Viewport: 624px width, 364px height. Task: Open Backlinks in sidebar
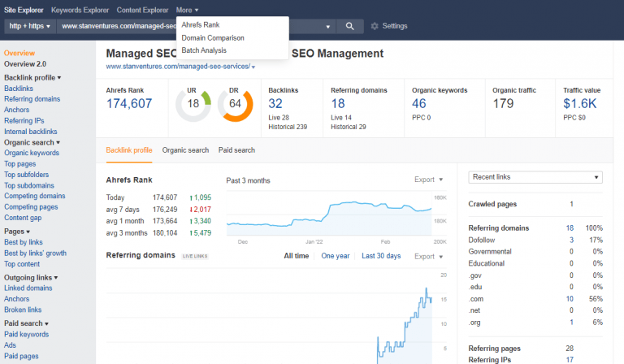click(19, 89)
